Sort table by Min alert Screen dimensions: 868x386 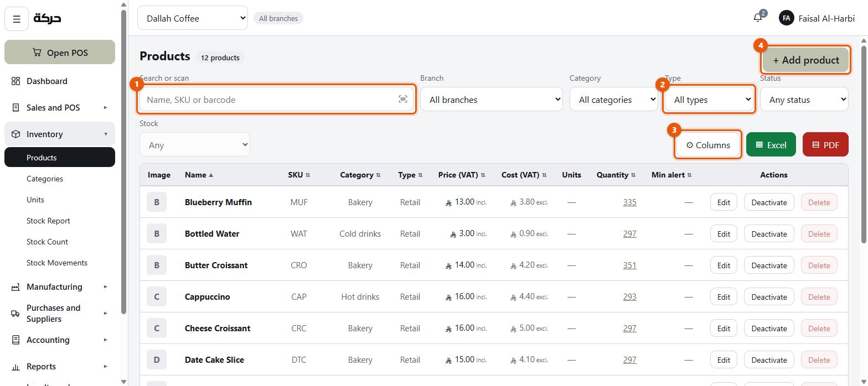671,175
